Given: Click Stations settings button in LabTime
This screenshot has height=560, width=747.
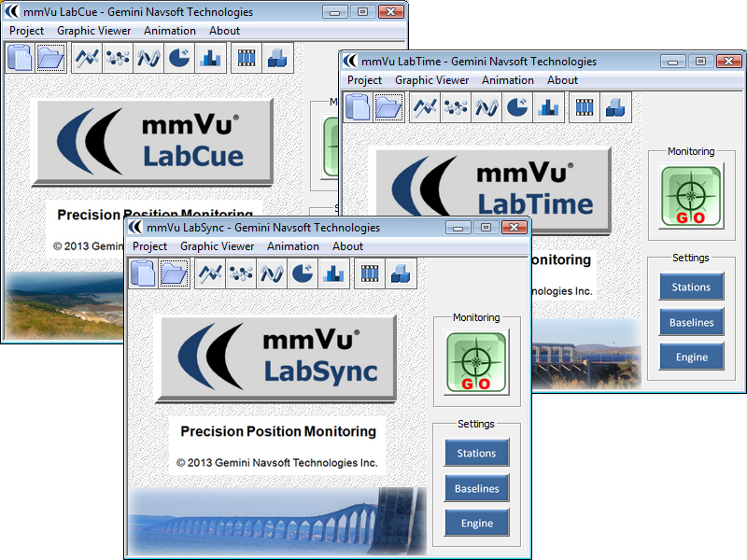Looking at the screenshot, I should 691,287.
